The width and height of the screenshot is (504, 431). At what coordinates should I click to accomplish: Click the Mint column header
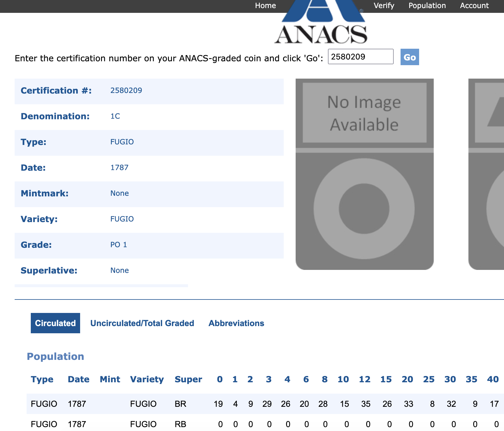click(x=110, y=379)
